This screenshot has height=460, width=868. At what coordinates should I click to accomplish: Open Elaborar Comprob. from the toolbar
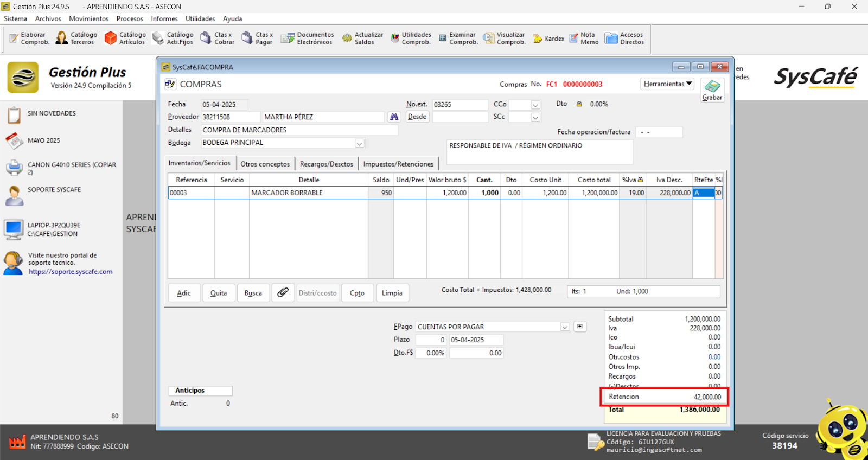pyautogui.click(x=29, y=38)
